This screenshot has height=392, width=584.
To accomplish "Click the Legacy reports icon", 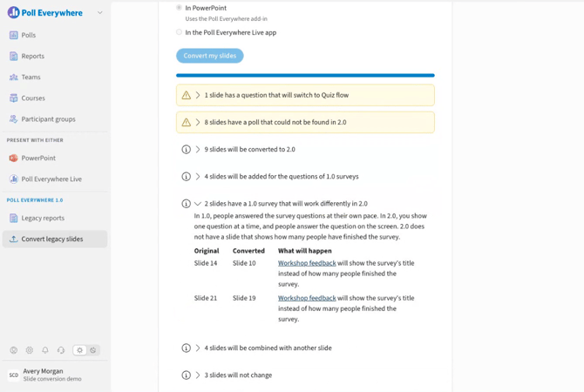I will [x=13, y=218].
